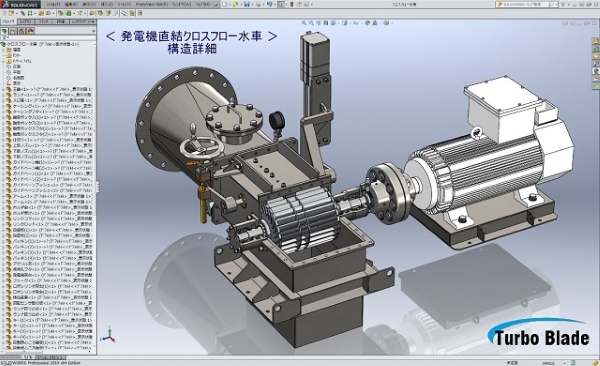Expand the ケーシング component in tree

[x=3, y=106]
